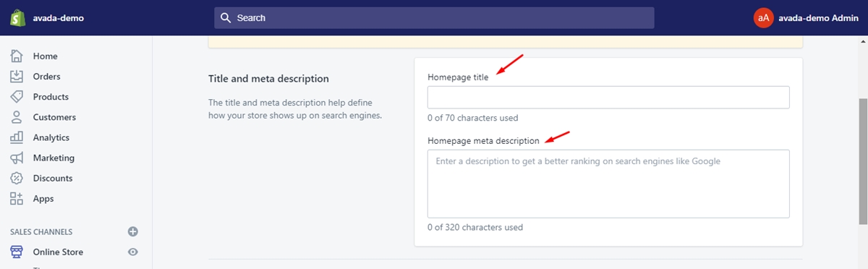Click the Products tag icon
Image resolution: width=868 pixels, height=269 pixels.
pos(17,96)
